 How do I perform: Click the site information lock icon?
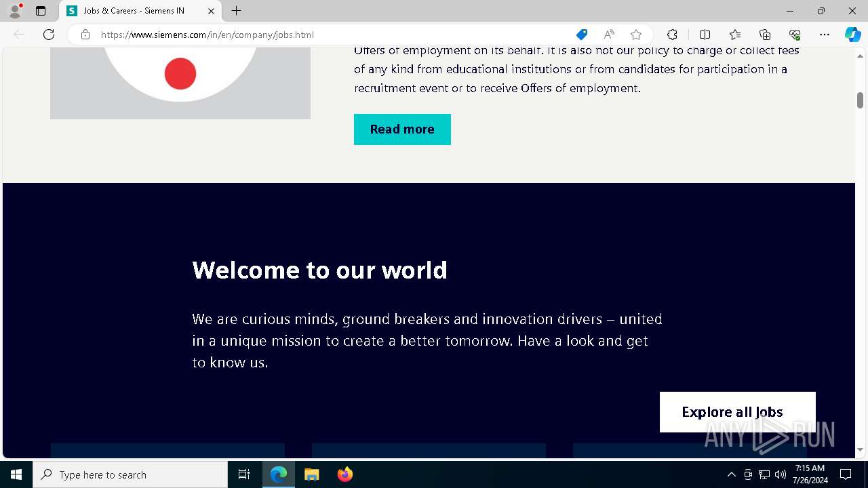[85, 35]
